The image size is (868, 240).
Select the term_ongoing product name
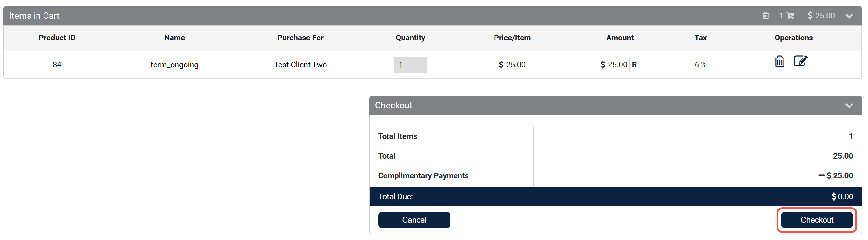(174, 65)
